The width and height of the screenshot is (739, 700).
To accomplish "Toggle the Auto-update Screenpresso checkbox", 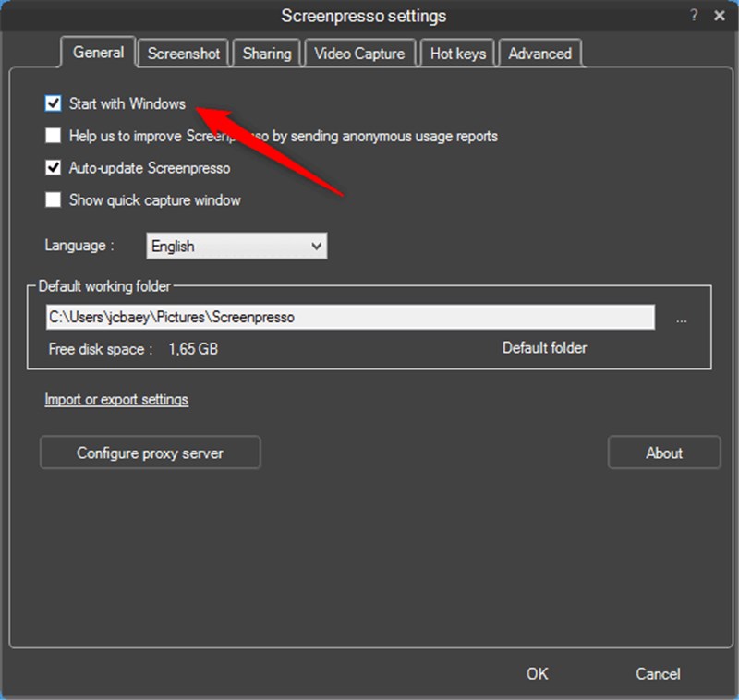I will 53,167.
